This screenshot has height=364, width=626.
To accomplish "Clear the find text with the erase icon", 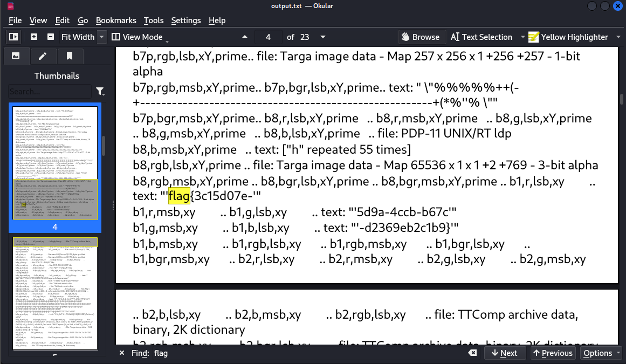I will [x=472, y=353].
